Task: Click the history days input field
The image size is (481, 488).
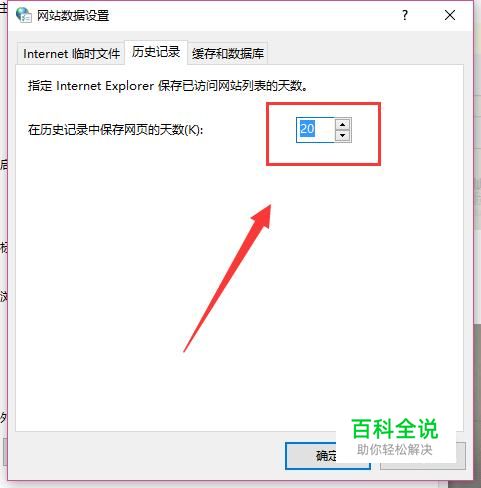Action: 315,130
